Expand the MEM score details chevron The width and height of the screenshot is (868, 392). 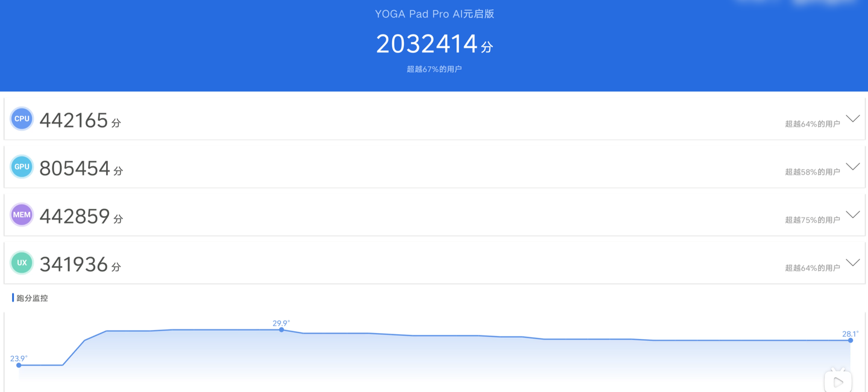click(x=852, y=214)
